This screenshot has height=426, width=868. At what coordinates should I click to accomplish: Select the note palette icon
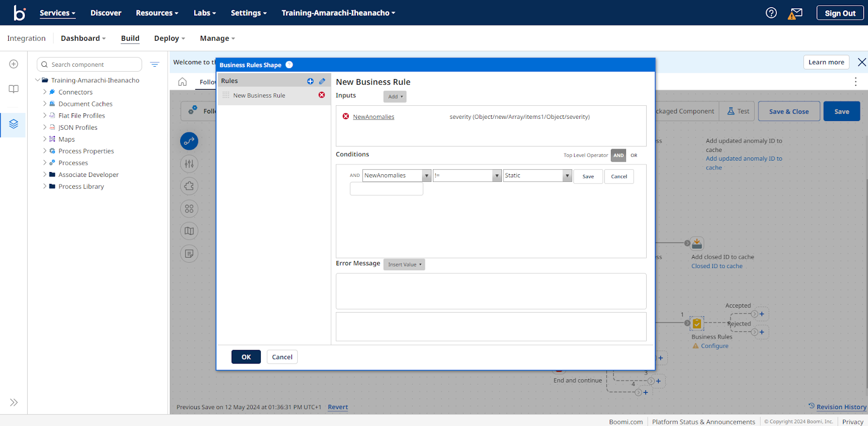coord(189,253)
